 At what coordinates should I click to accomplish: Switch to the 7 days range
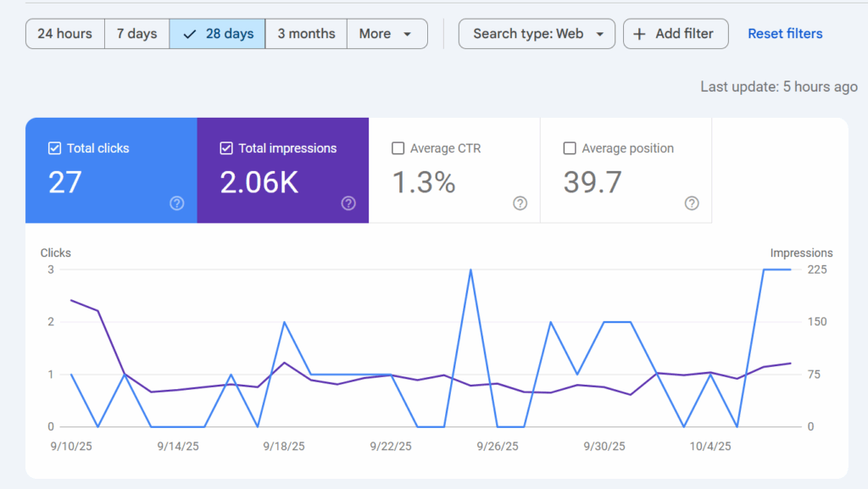pyautogui.click(x=136, y=34)
